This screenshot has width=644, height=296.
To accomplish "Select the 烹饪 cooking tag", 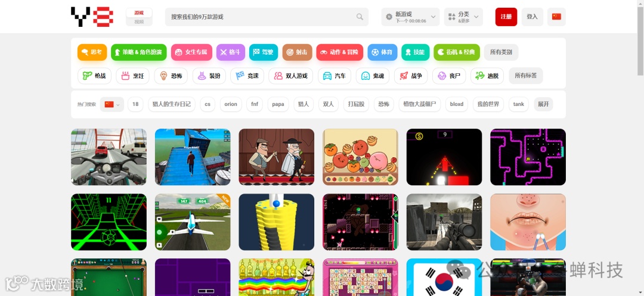I will 132,76.
